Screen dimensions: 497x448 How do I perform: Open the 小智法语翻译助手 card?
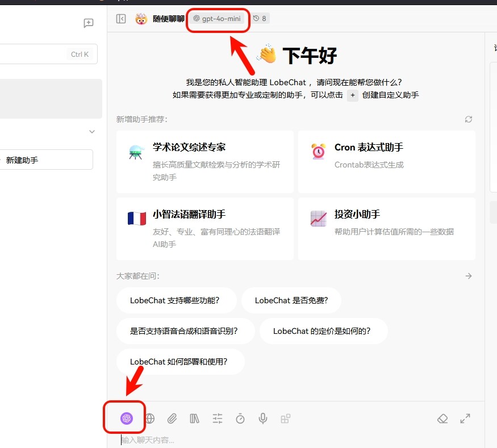pos(204,229)
